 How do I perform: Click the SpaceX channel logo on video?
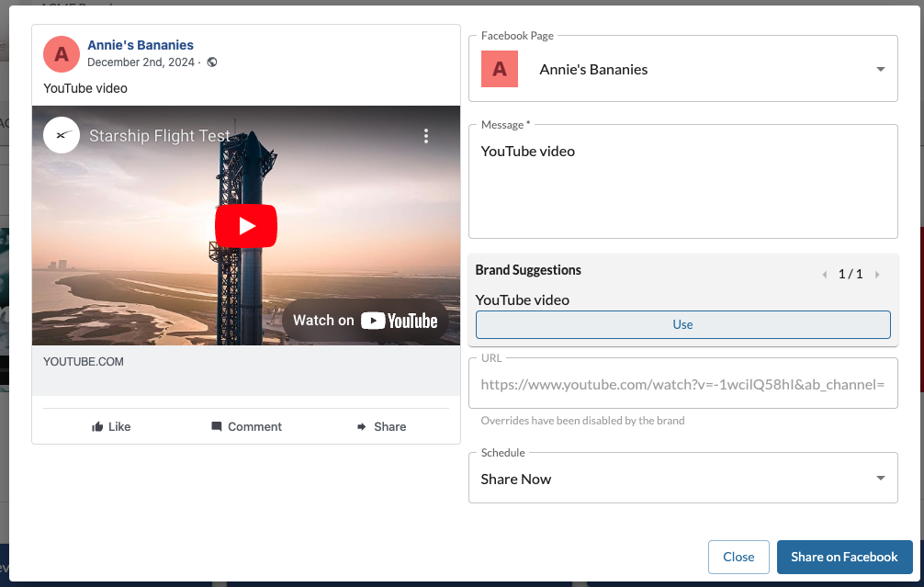click(62, 135)
